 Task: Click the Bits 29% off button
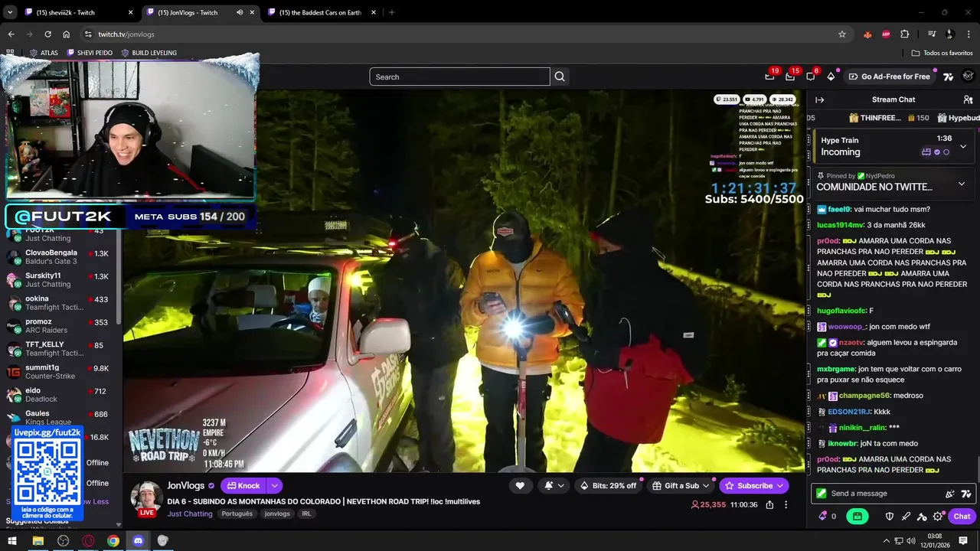coord(609,485)
